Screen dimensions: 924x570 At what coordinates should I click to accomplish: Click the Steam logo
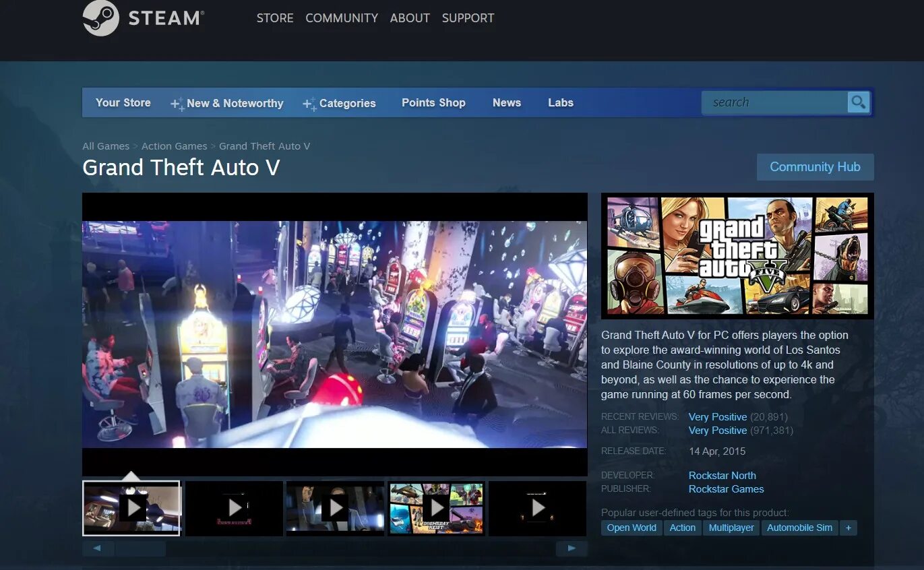click(x=144, y=18)
